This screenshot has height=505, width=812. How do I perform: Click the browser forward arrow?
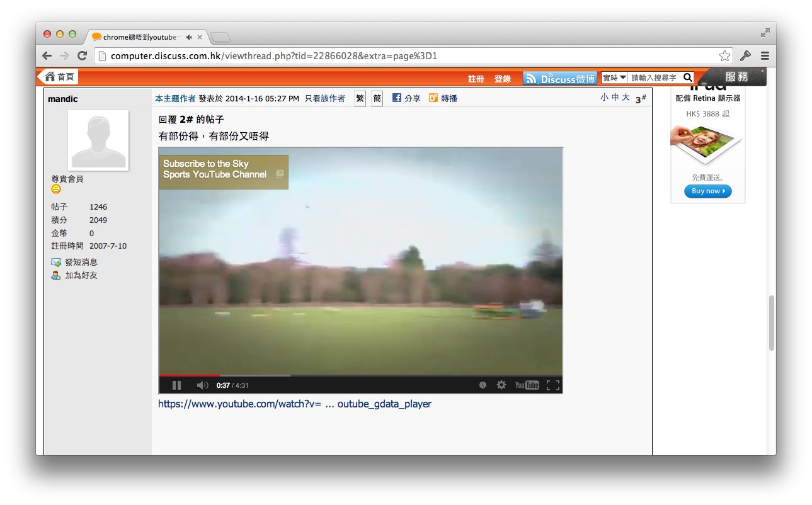64,56
